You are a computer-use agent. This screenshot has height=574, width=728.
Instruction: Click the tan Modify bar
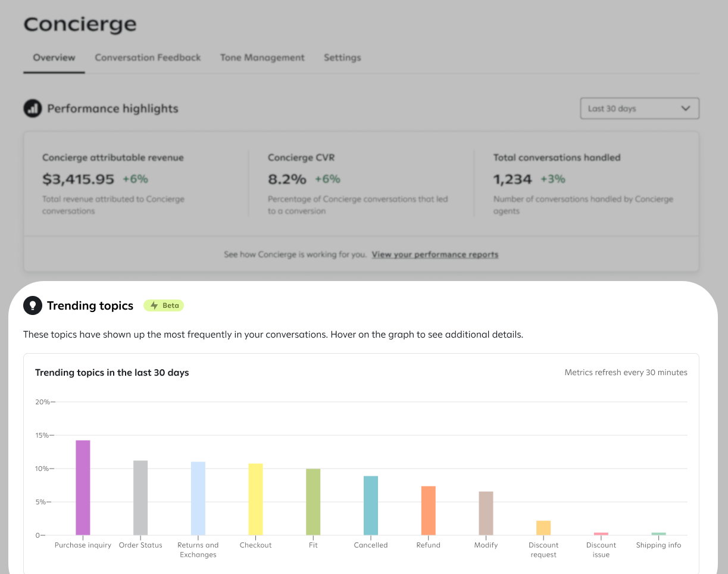(x=486, y=513)
